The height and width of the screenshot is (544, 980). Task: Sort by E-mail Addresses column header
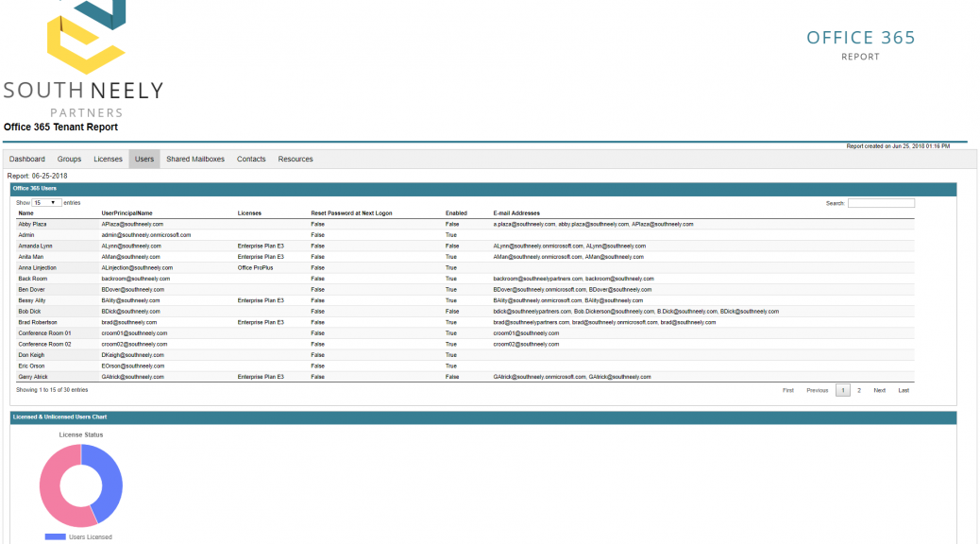516,213
